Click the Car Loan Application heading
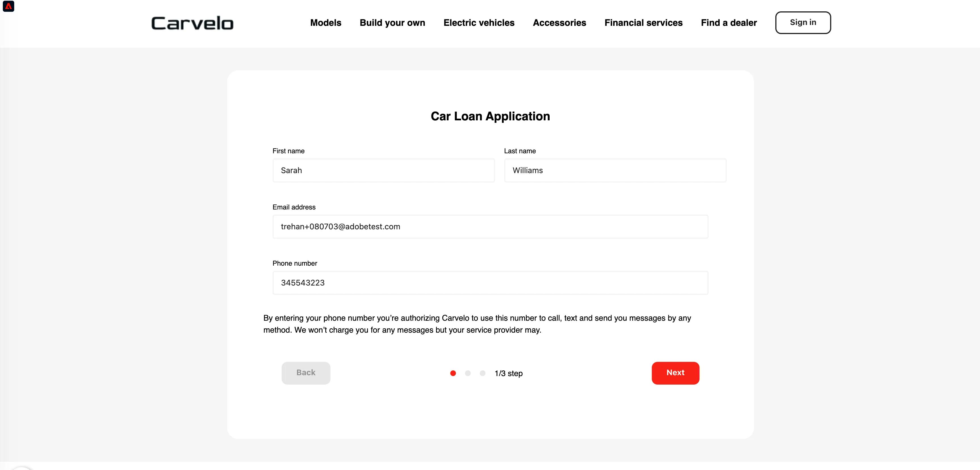Screen dimensions: 980x470 pyautogui.click(x=490, y=116)
